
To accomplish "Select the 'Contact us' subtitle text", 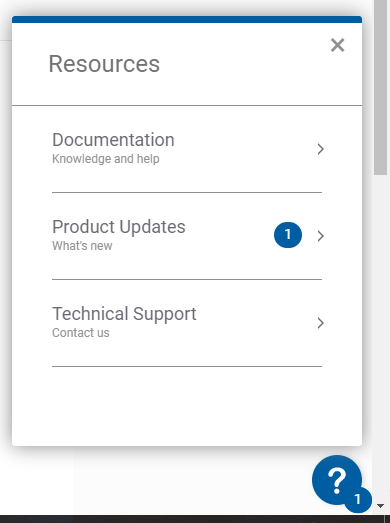I will click(81, 333).
